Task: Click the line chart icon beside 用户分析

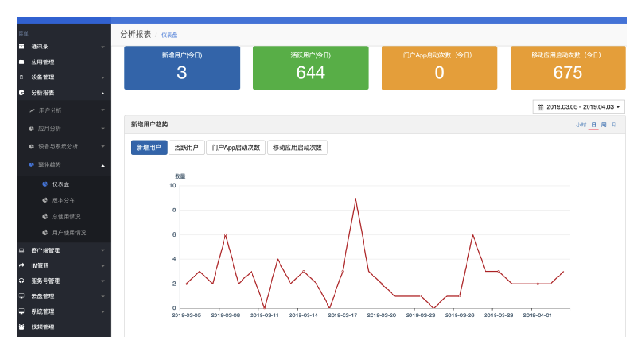Action: click(x=32, y=111)
